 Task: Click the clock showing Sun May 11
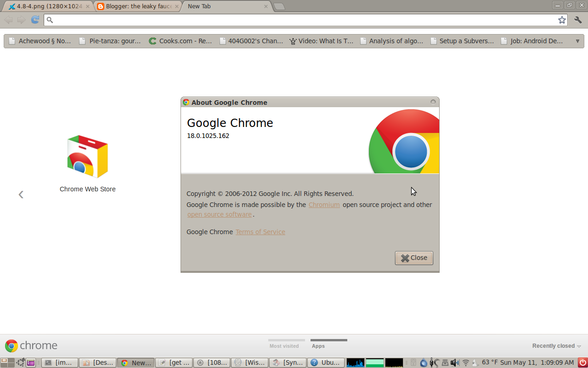pyautogui.click(x=537, y=362)
